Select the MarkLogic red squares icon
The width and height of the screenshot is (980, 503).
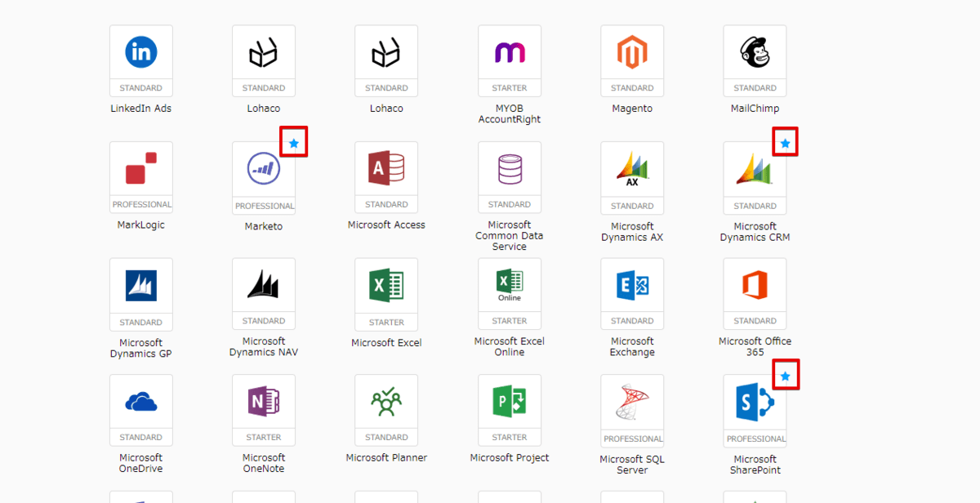141,168
